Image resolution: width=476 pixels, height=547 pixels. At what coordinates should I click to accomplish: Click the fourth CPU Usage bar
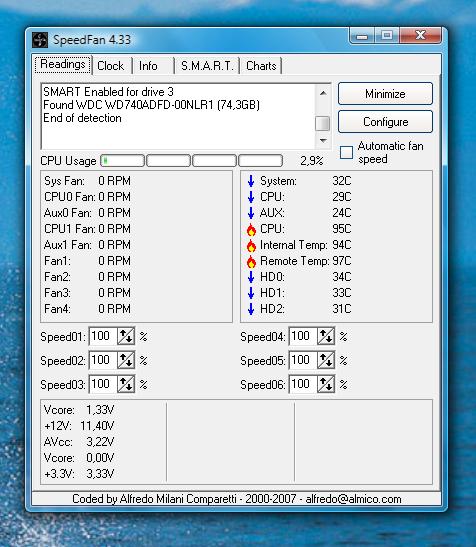pos(260,160)
